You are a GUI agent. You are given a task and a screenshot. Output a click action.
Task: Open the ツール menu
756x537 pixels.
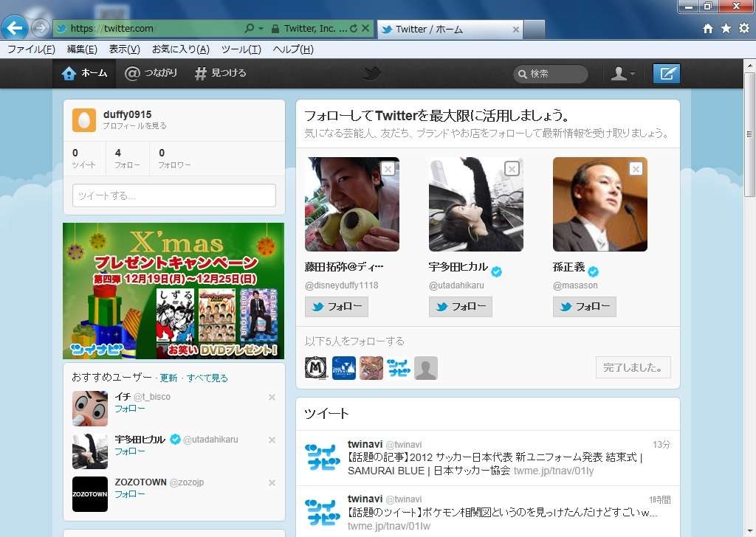[x=241, y=49]
